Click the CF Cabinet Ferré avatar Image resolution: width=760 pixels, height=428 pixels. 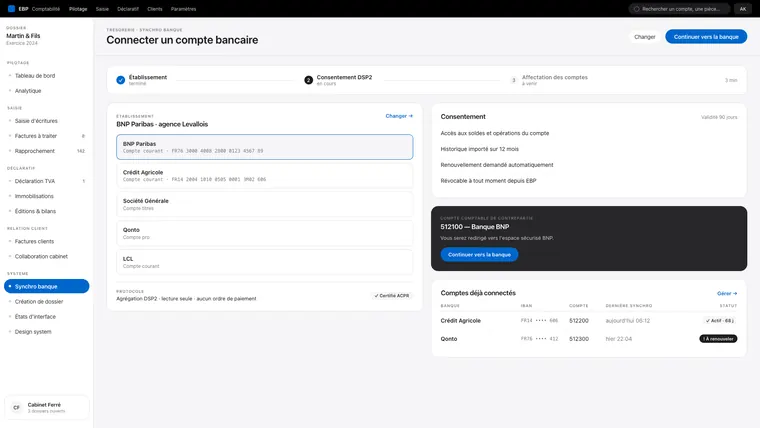point(16,408)
